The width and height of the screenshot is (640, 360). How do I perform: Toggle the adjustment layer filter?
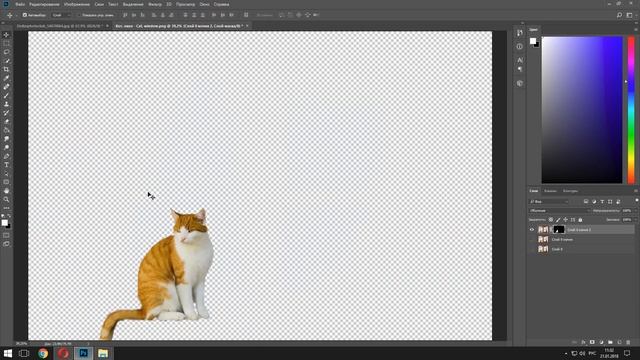tap(594, 202)
